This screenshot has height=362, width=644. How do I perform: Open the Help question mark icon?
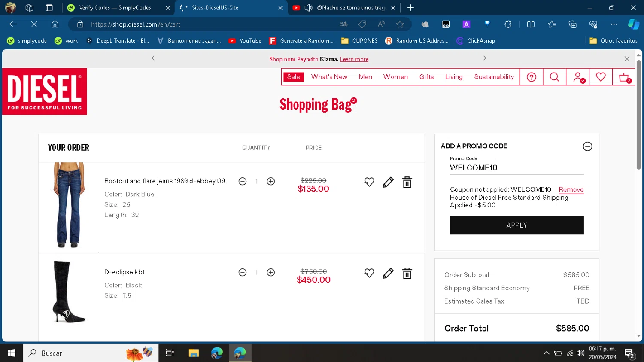(532, 77)
